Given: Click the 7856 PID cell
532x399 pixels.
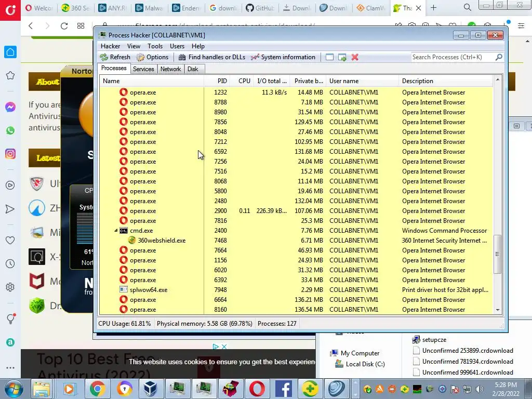Looking at the screenshot, I should coord(220,122).
